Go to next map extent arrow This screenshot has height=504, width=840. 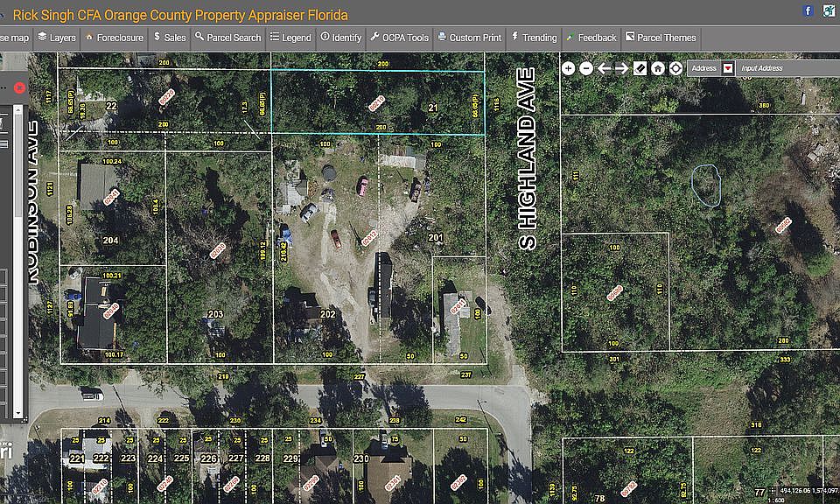click(x=622, y=68)
